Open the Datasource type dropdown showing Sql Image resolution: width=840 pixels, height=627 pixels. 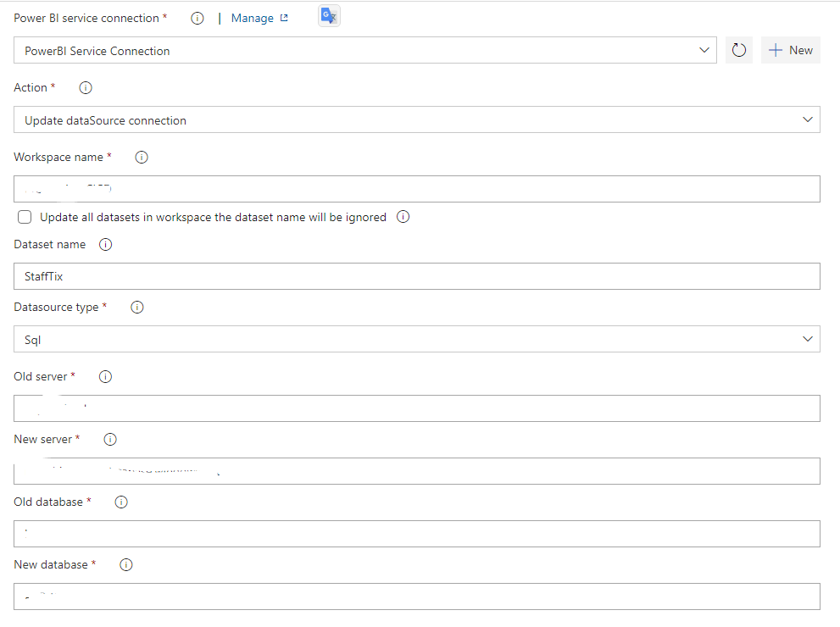click(417, 339)
